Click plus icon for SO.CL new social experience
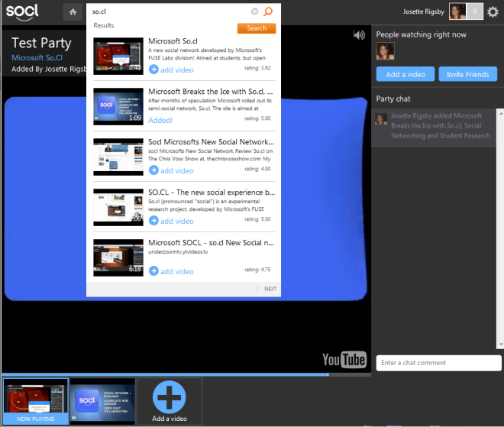Screen dimensions: 504x427 tap(153, 220)
